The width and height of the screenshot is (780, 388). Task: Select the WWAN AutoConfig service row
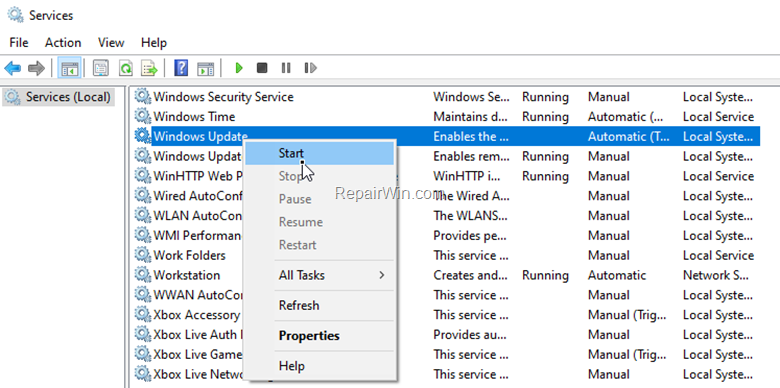(446, 295)
